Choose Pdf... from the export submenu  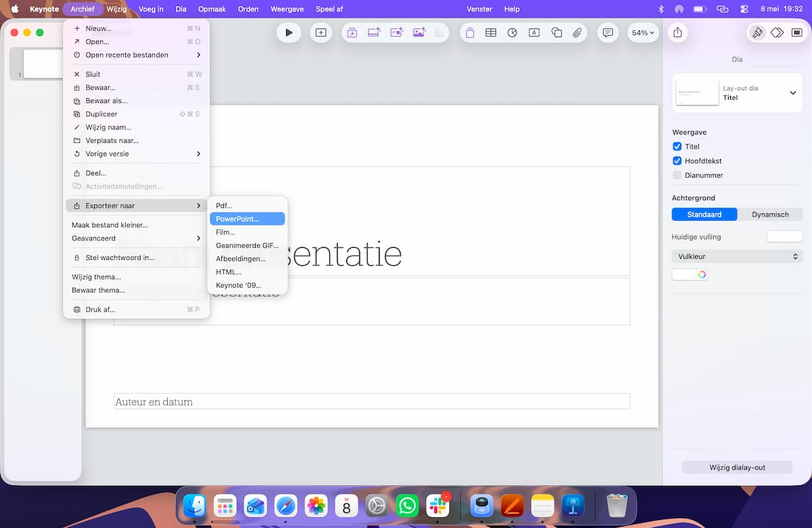click(x=248, y=206)
